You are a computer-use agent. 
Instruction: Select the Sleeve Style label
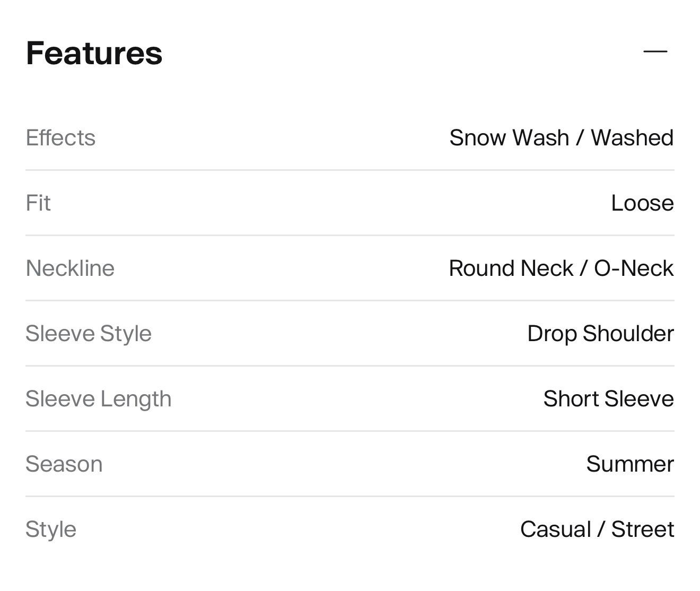pyautogui.click(x=89, y=334)
